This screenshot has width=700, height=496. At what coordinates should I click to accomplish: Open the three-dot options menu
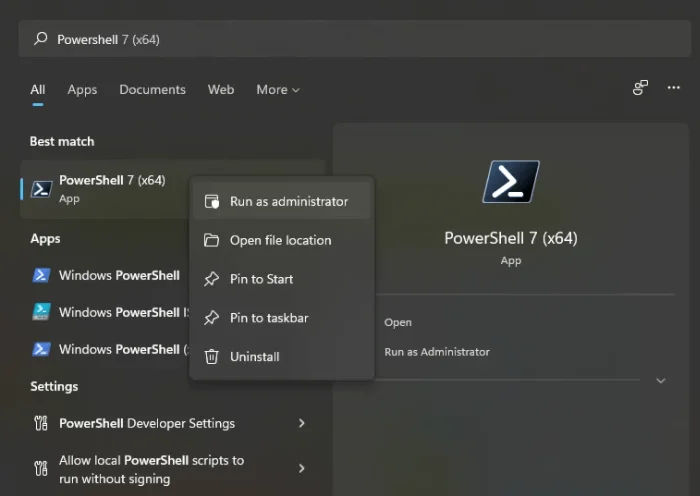pyautogui.click(x=673, y=88)
